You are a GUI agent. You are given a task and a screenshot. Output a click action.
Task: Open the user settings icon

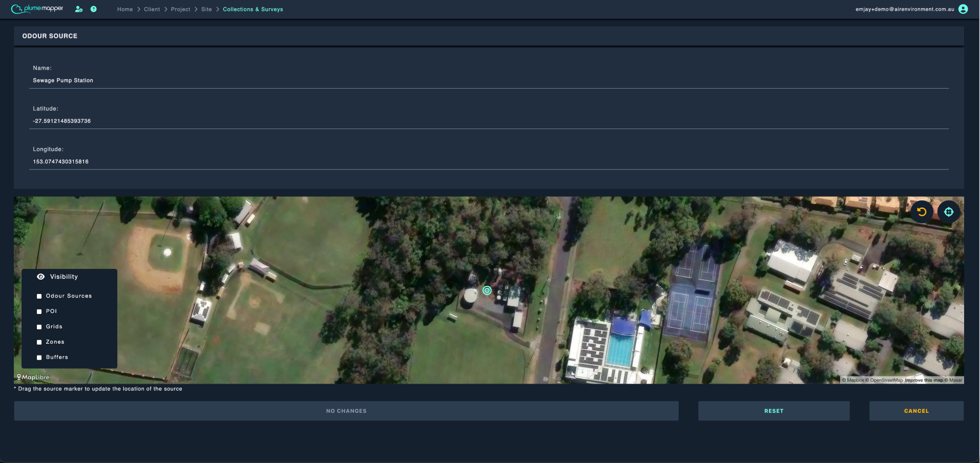[x=79, y=9]
